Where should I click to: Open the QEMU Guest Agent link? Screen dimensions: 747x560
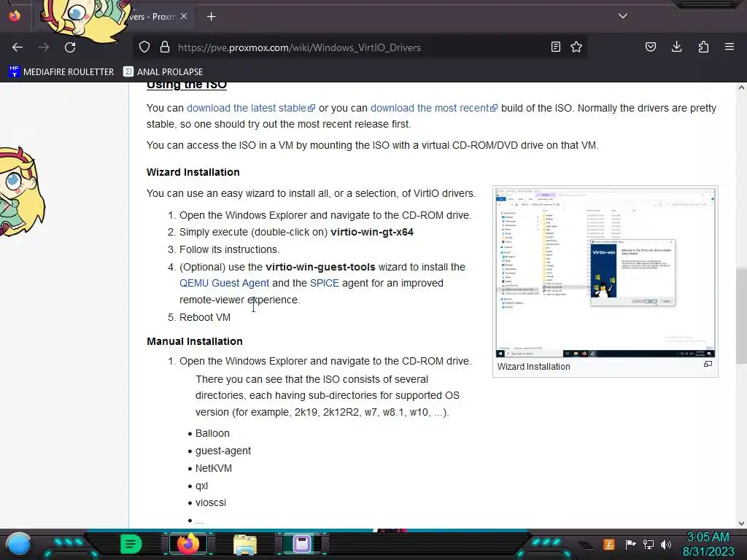[225, 284]
